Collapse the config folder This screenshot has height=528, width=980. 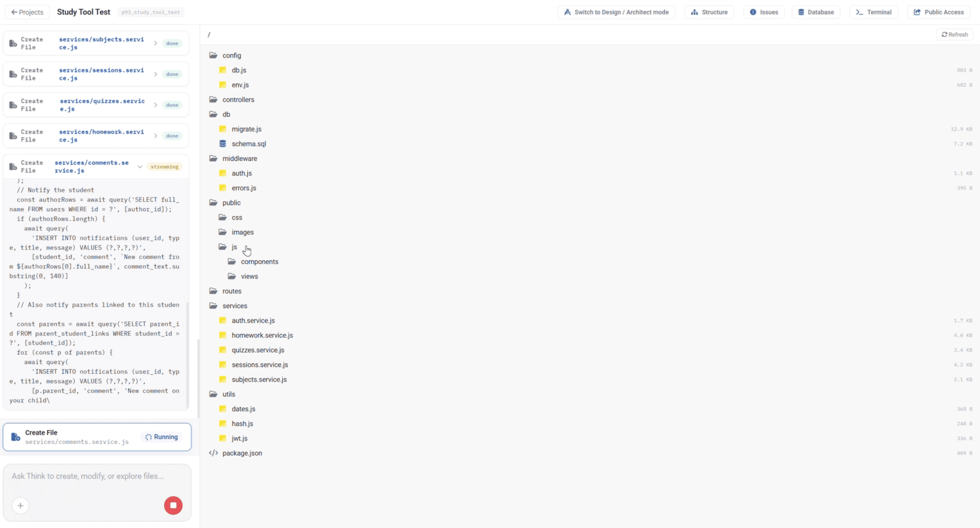pyautogui.click(x=232, y=56)
